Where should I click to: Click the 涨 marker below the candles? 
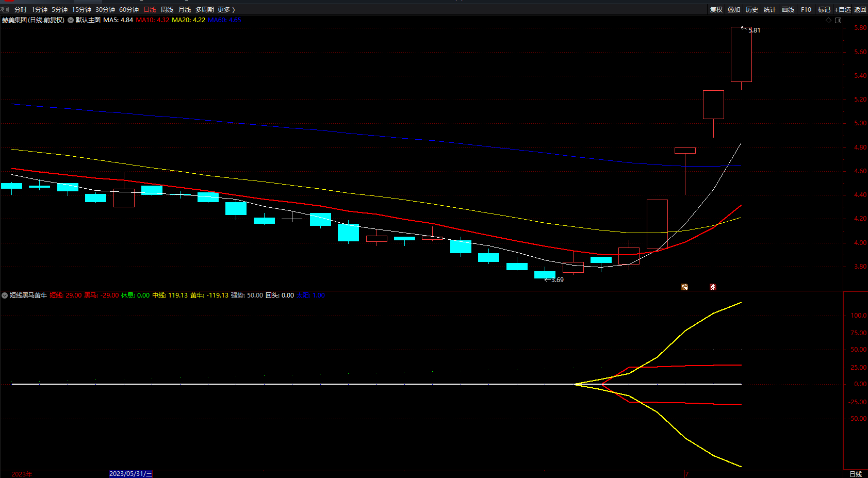tap(713, 287)
